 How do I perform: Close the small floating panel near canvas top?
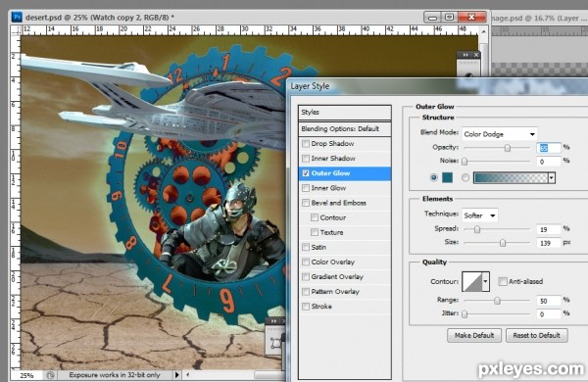pyautogui.click(x=476, y=55)
